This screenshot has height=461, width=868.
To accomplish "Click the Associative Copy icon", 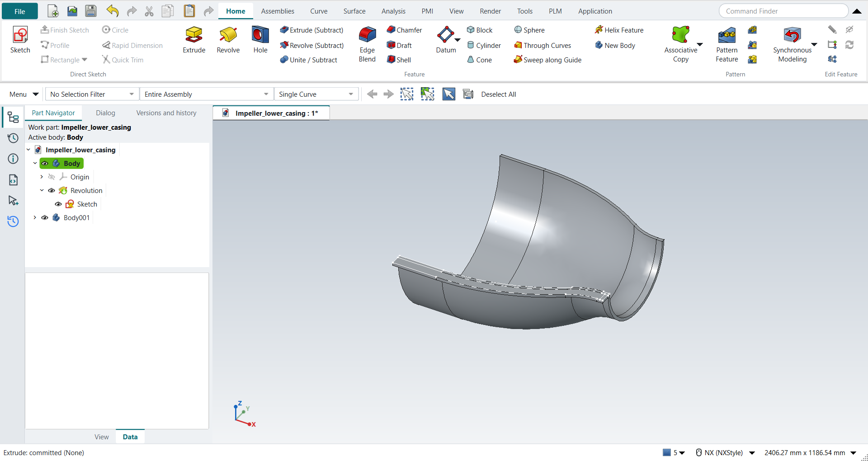I will coord(680,35).
